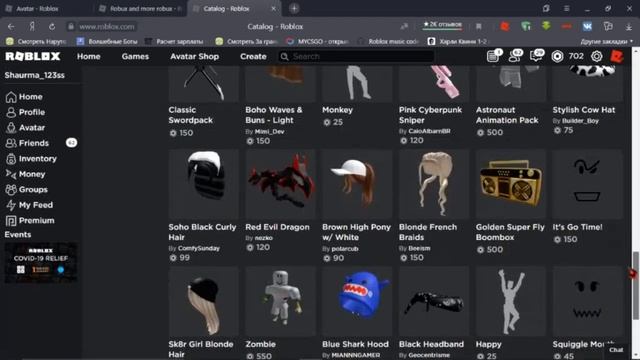Open the Sk8r Girl Blonde Hair thumbnail
Screen dimensions: 640x360
[x=204, y=301]
